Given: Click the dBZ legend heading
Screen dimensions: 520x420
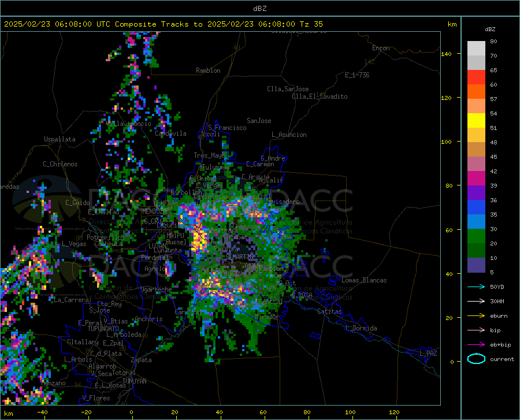Looking at the screenshot, I should [x=490, y=29].
